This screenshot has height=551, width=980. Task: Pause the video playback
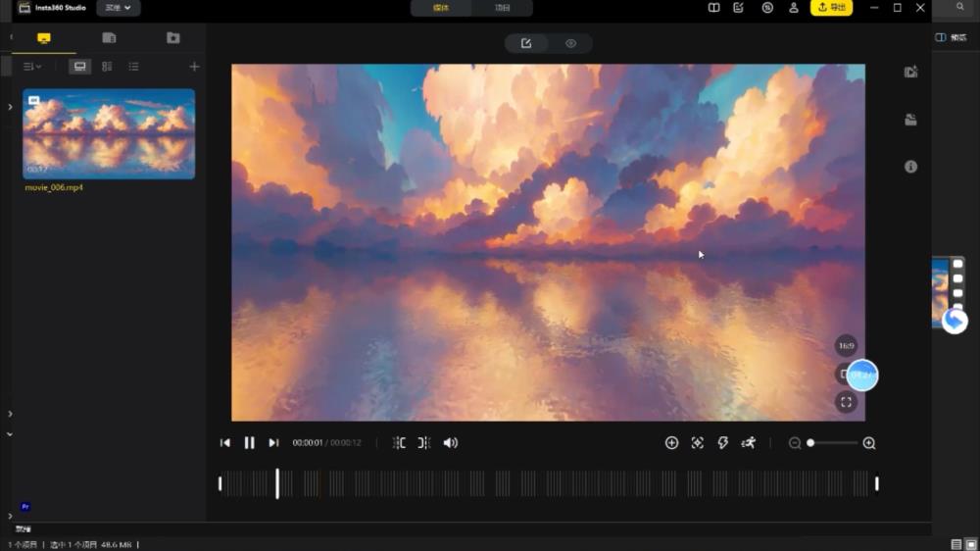249,443
